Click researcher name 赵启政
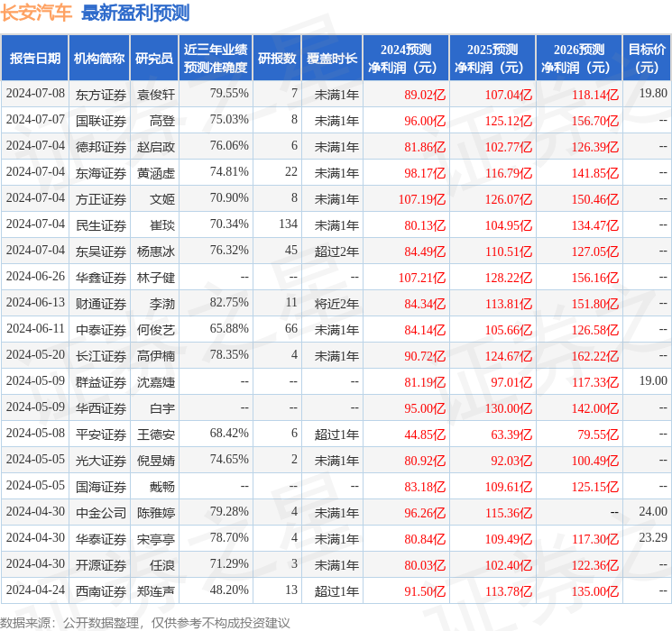This screenshot has height=631, width=672. point(156,147)
